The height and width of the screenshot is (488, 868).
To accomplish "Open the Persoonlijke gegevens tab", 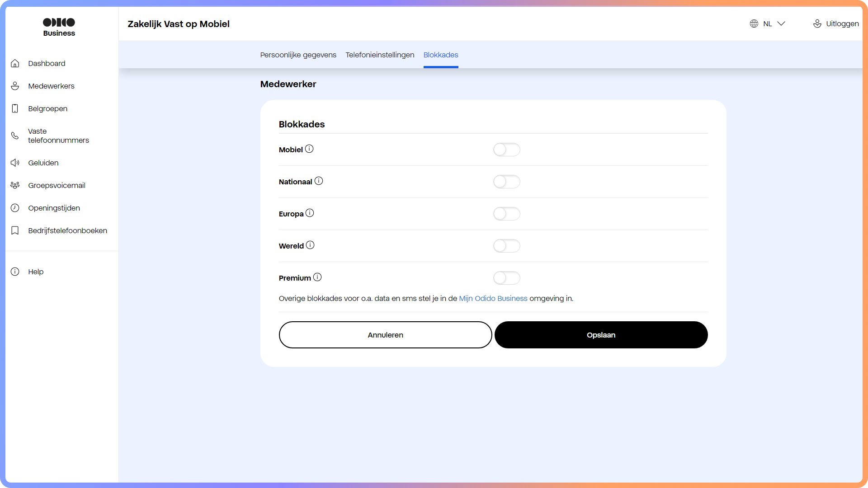I will [298, 55].
